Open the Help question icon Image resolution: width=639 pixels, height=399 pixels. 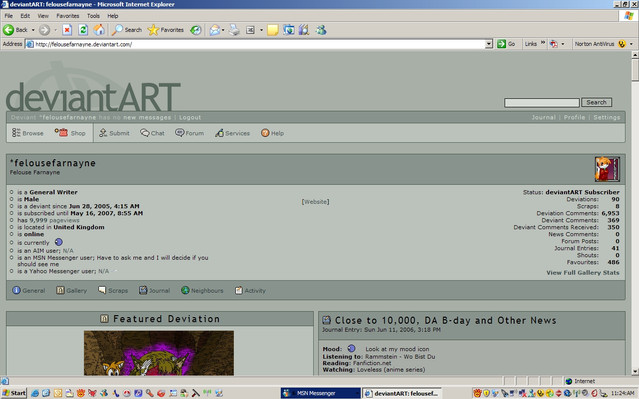(265, 133)
